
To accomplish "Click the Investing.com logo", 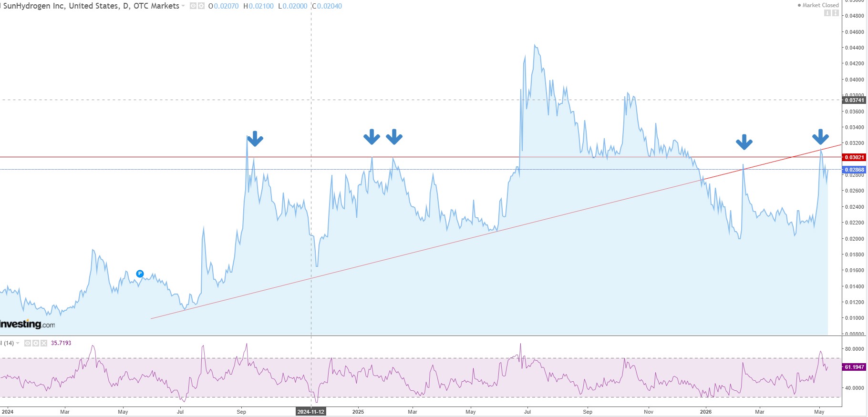I will click(28, 325).
